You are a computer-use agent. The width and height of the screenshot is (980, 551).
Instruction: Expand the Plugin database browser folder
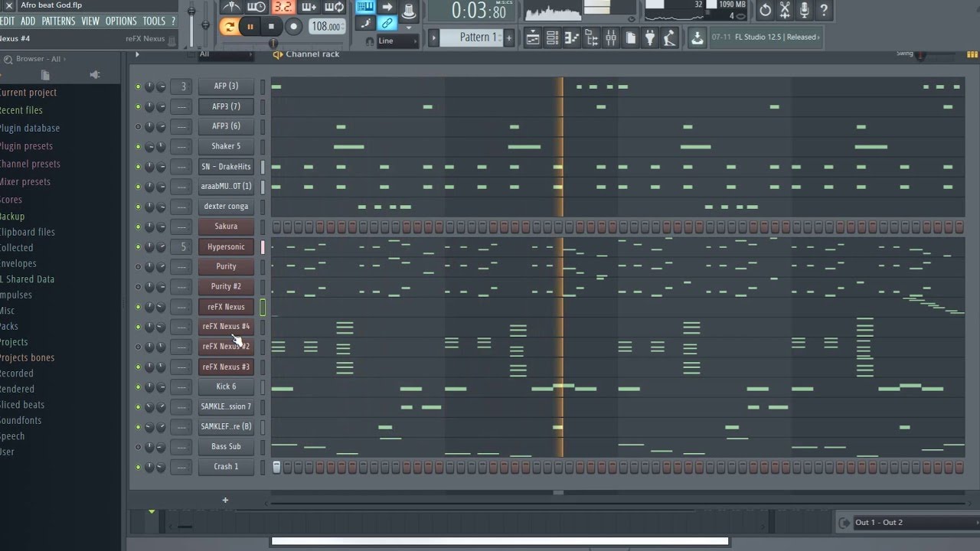30,129
